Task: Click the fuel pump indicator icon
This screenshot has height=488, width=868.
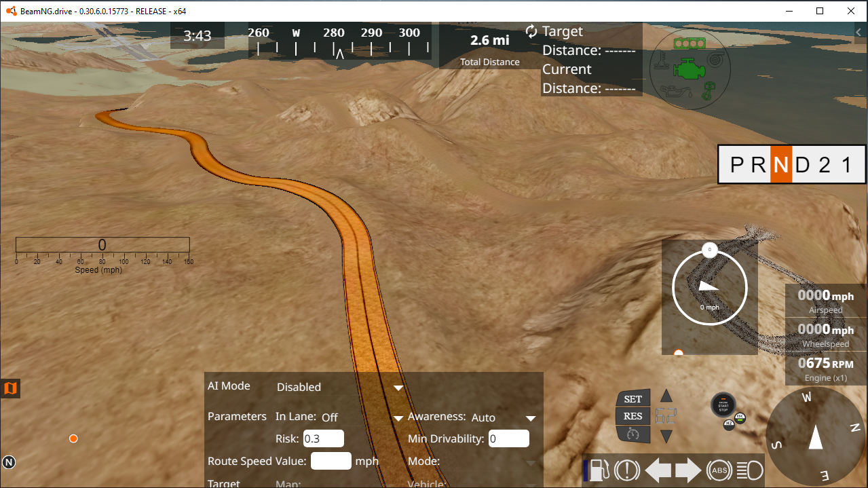Action: [x=599, y=470]
